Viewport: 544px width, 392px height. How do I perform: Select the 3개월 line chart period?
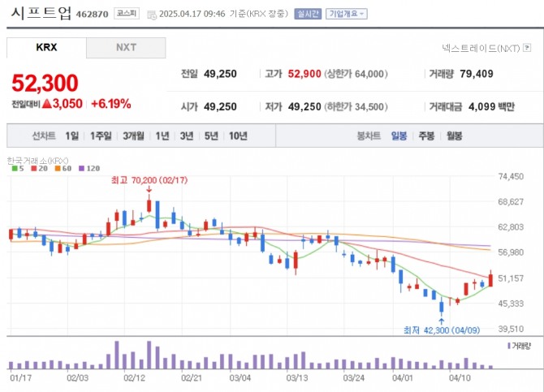(133, 136)
